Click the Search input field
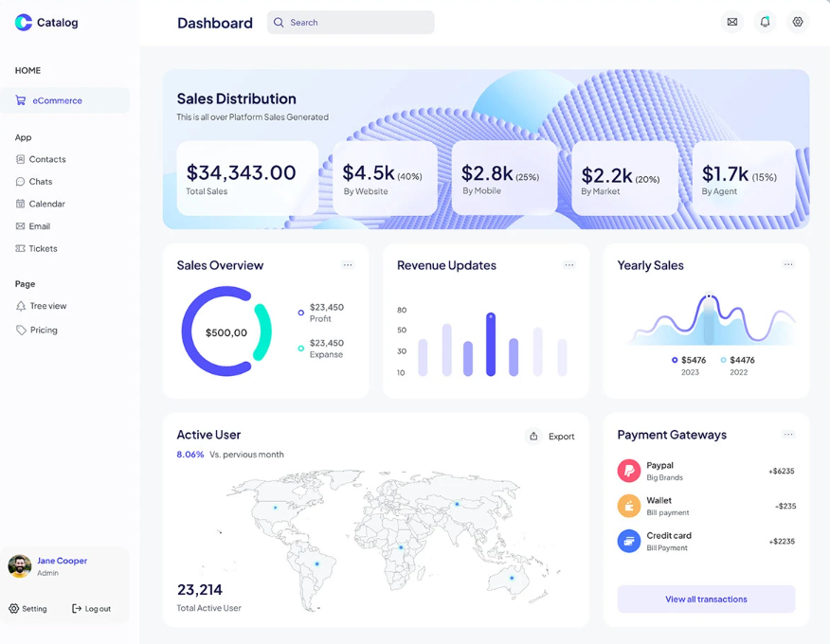This screenshot has width=830, height=644. [351, 22]
